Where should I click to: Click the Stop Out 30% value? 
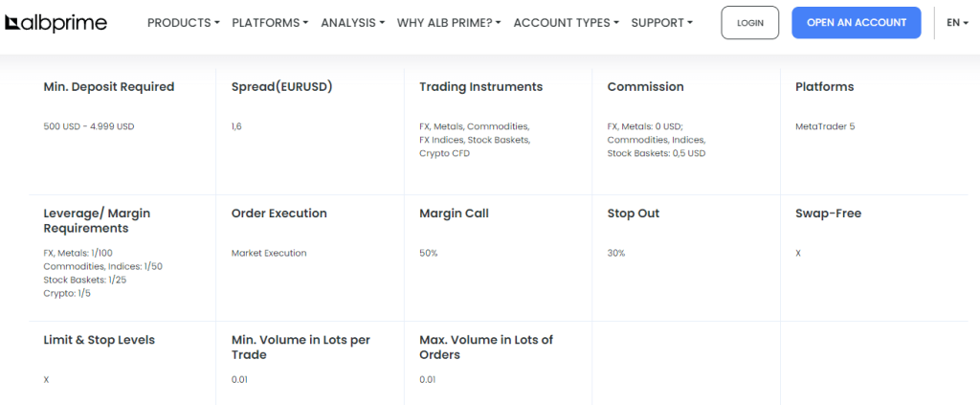coord(616,253)
